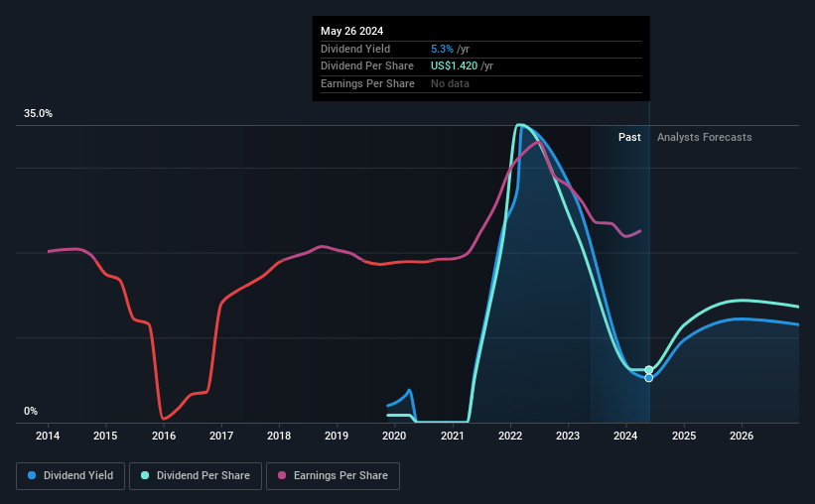Viewport: 815px width, 504px height.
Task: Toggle the Dividend Per Share legend button
Action: click(x=196, y=476)
